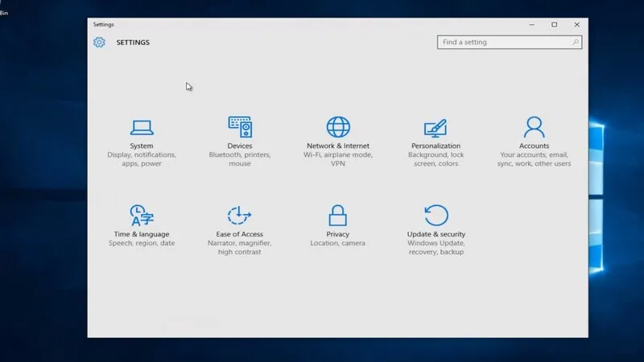Click 'Your accounts, email, sync' description

[534, 158]
